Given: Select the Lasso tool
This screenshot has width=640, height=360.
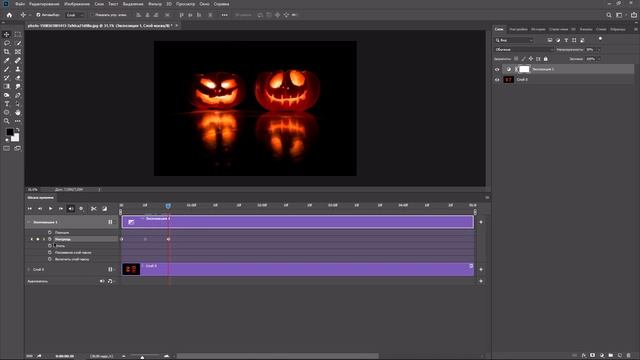Looking at the screenshot, I should coord(7,43).
